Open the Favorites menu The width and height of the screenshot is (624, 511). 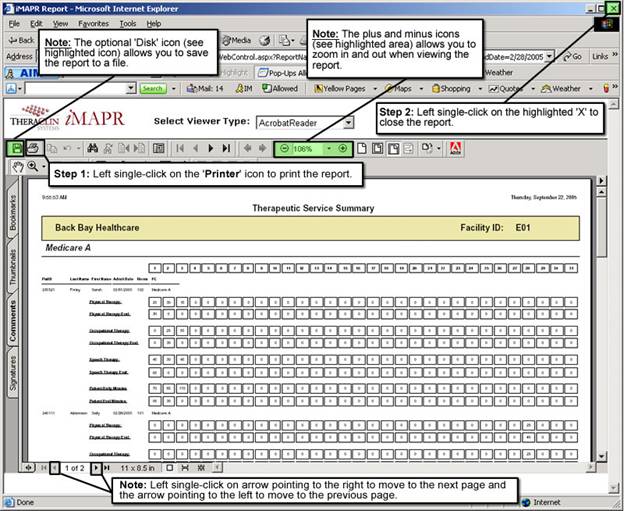click(x=94, y=24)
